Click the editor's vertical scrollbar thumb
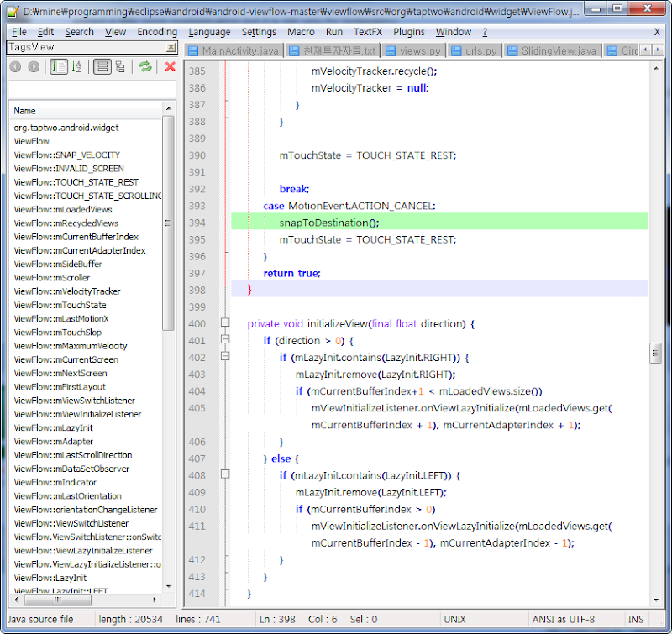The image size is (672, 634). pos(655,353)
